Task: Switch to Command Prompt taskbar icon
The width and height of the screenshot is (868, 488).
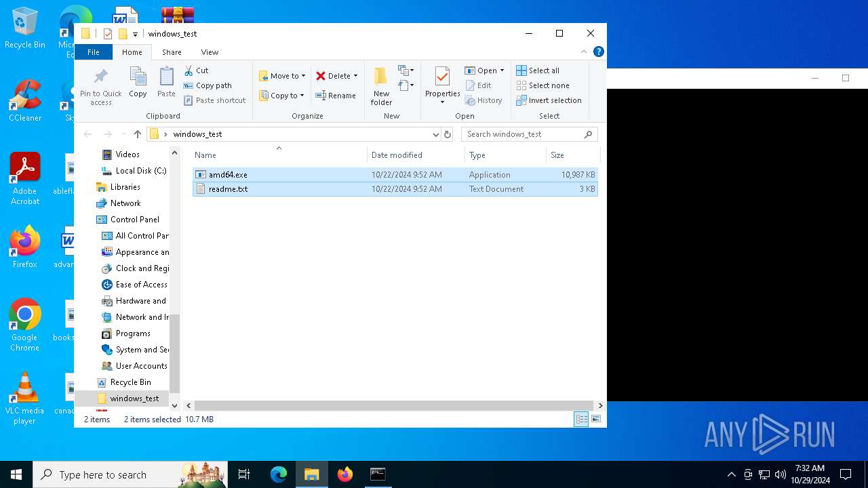Action: pyautogui.click(x=378, y=474)
